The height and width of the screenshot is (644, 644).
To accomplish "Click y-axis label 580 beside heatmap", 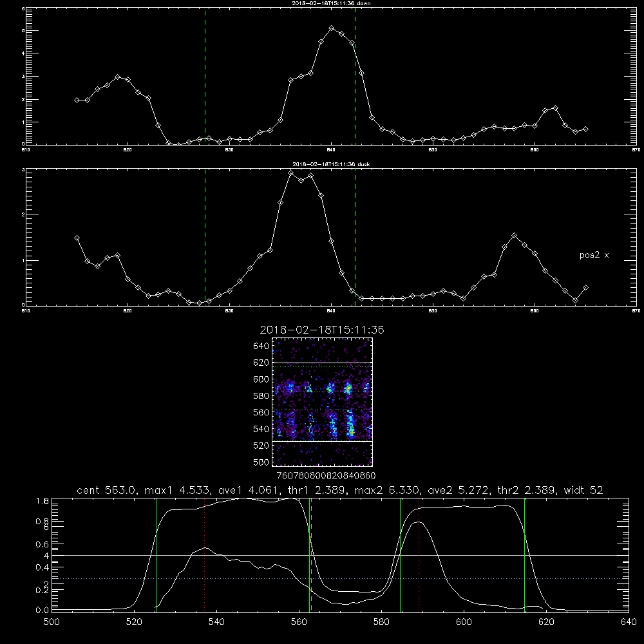I will click(x=261, y=395).
